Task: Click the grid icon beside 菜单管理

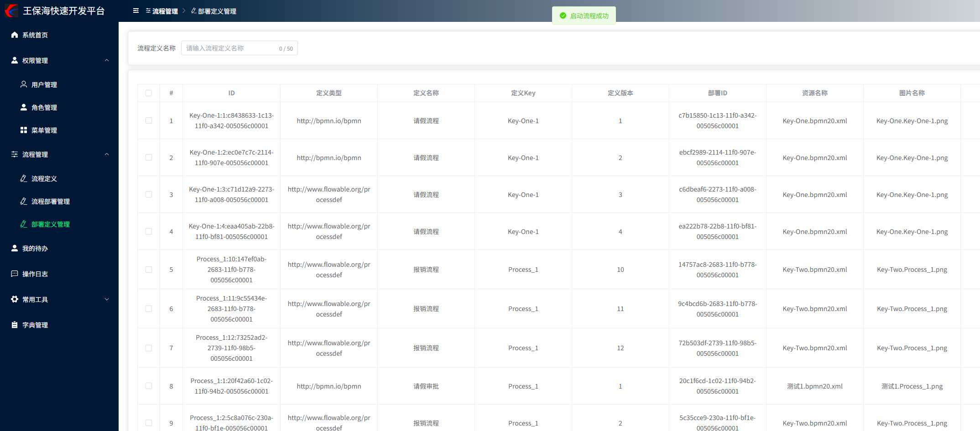Action: click(x=24, y=130)
